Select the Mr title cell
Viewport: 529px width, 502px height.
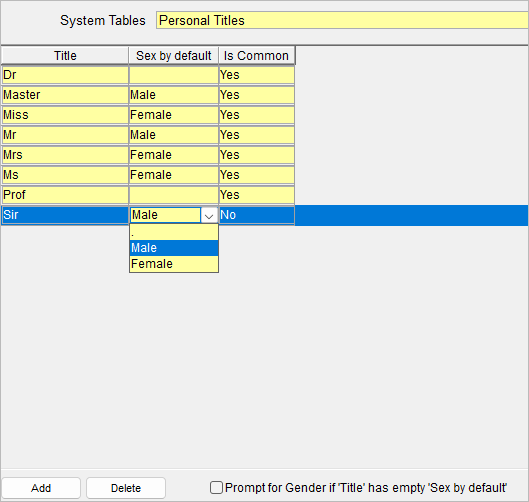[x=65, y=135]
